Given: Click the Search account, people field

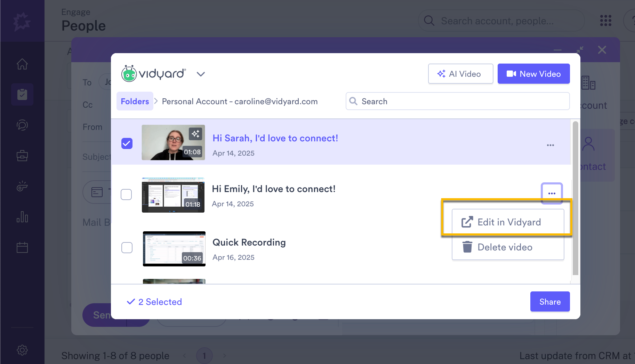Looking at the screenshot, I should (x=501, y=21).
